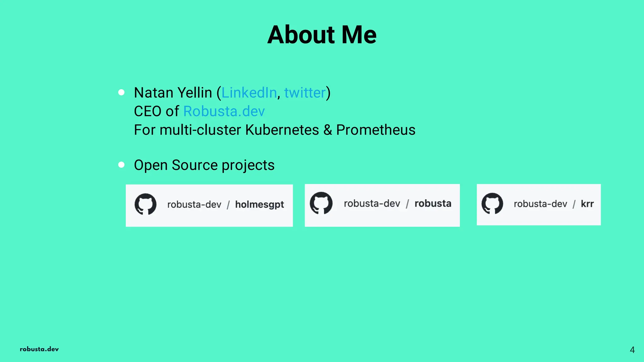The height and width of the screenshot is (362, 644).
Task: Click robusta-dev owner text on krr card
Action: click(540, 204)
